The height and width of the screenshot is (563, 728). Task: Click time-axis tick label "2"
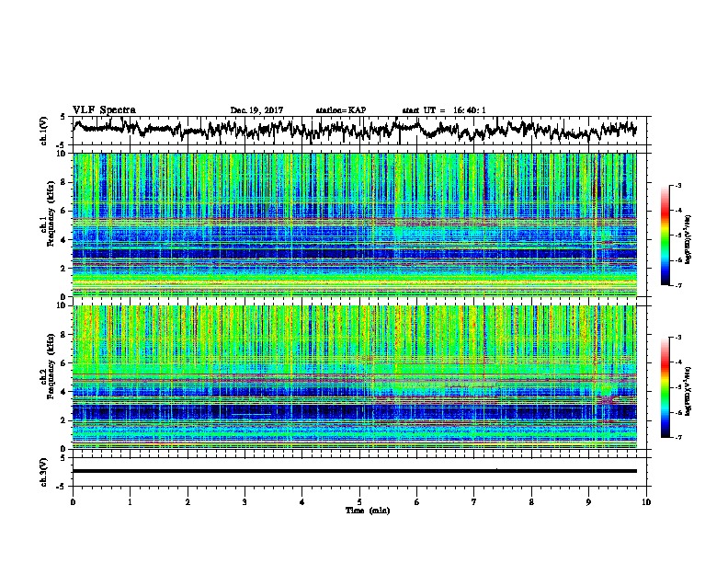(x=188, y=502)
